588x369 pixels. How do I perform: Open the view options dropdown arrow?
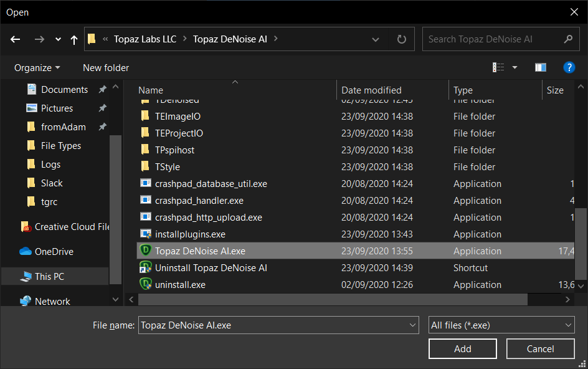pyautogui.click(x=514, y=67)
